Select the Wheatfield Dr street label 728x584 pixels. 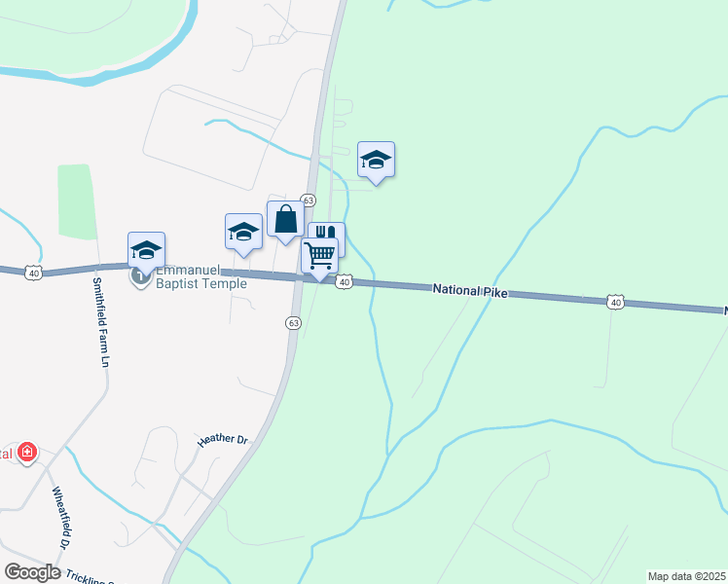point(62,518)
